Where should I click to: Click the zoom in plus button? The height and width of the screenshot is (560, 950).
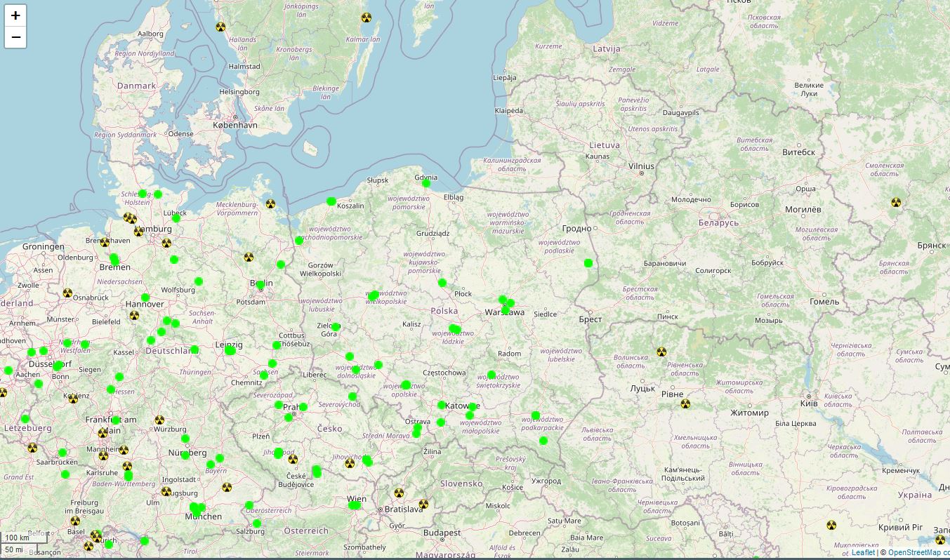point(15,15)
